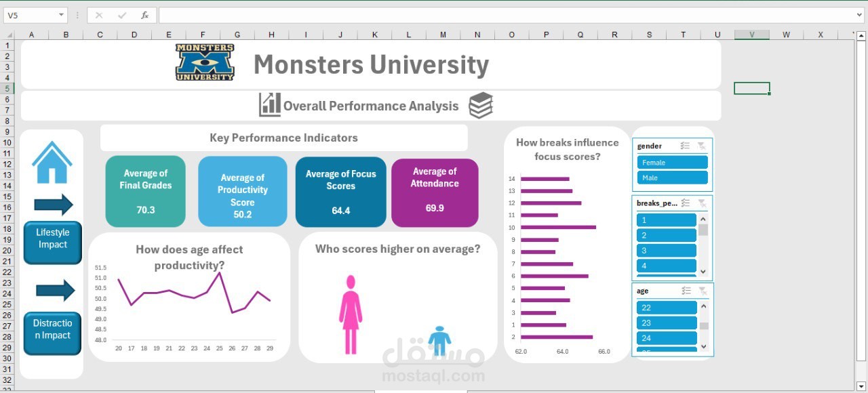Click the Monsters University title text
Screen dimensions: 868x393
[x=371, y=65]
